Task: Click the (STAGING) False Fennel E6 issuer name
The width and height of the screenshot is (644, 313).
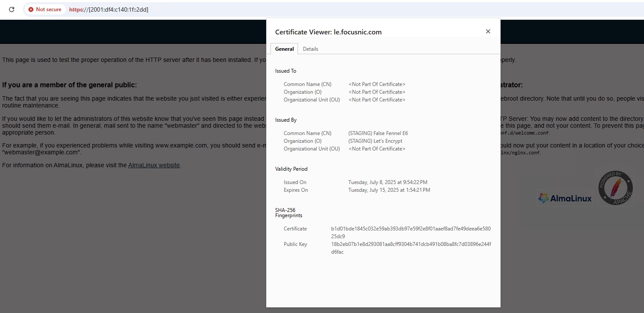Action: (378, 133)
